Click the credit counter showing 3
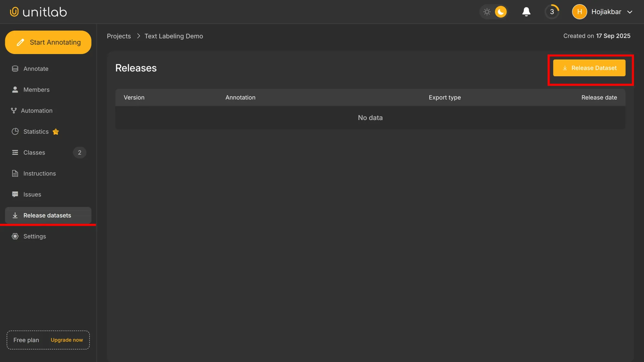Screen dimensions: 644x362 pyautogui.click(x=552, y=12)
